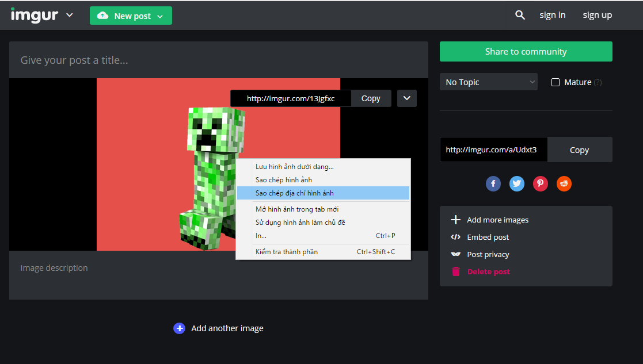The height and width of the screenshot is (364, 643).
Task: Click the New post button
Action: click(x=131, y=16)
